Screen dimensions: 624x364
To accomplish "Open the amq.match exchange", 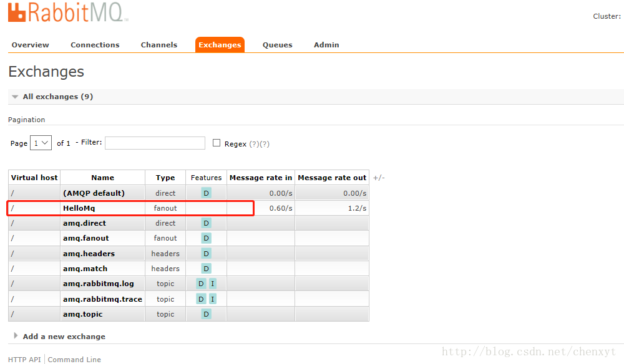I will pyautogui.click(x=85, y=269).
